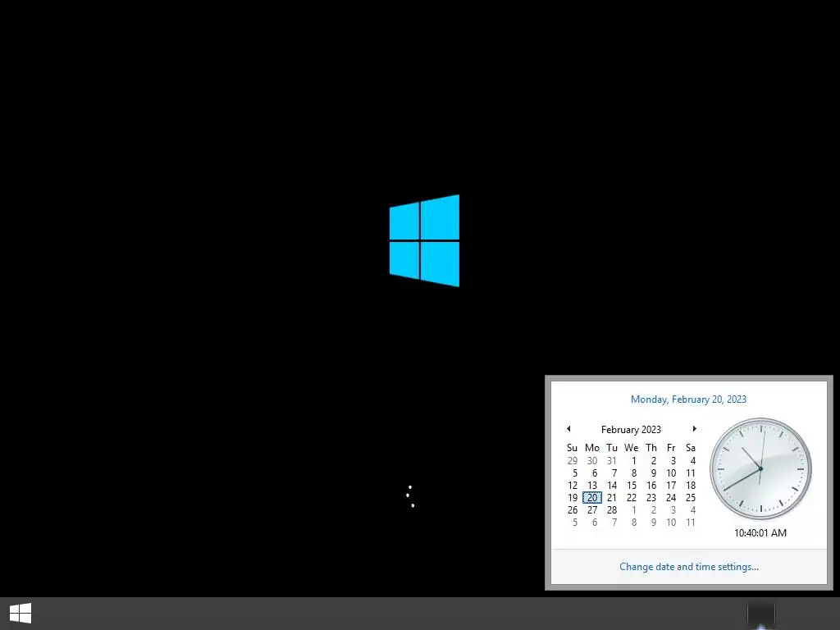840x630 pixels.
Task: Select Wednesday February 1 in first row
Action: [x=634, y=461]
